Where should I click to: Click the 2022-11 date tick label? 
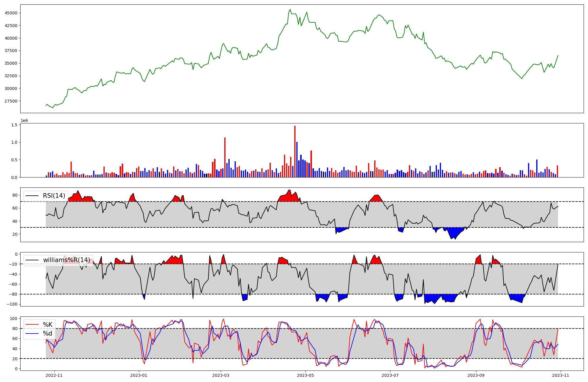tap(54, 375)
